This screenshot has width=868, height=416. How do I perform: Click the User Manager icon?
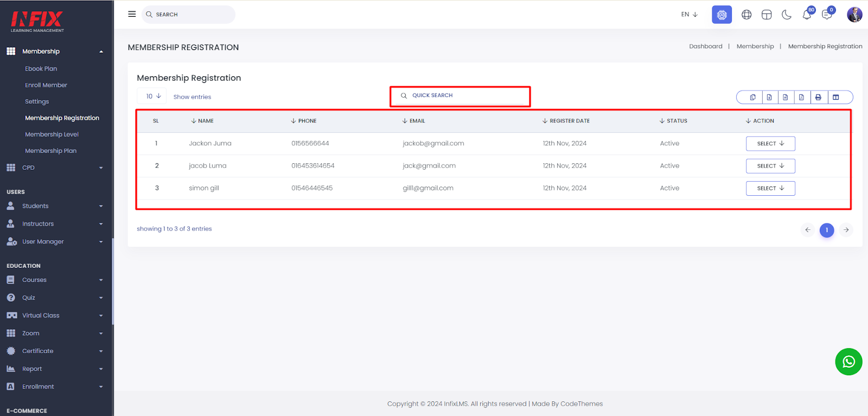pos(11,241)
